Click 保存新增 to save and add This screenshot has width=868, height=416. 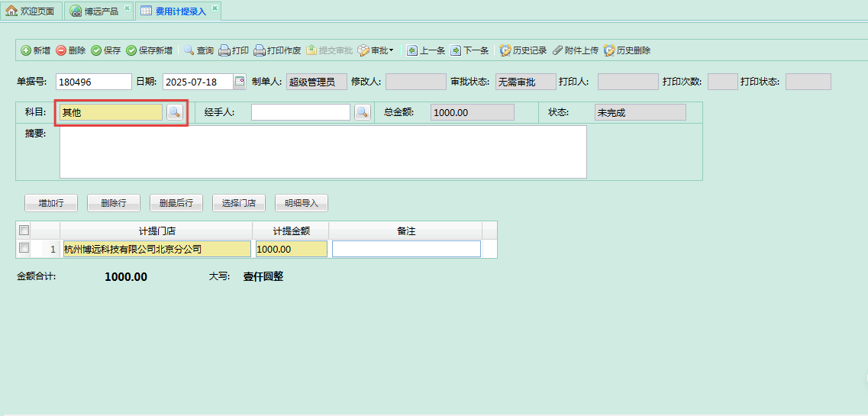(149, 50)
